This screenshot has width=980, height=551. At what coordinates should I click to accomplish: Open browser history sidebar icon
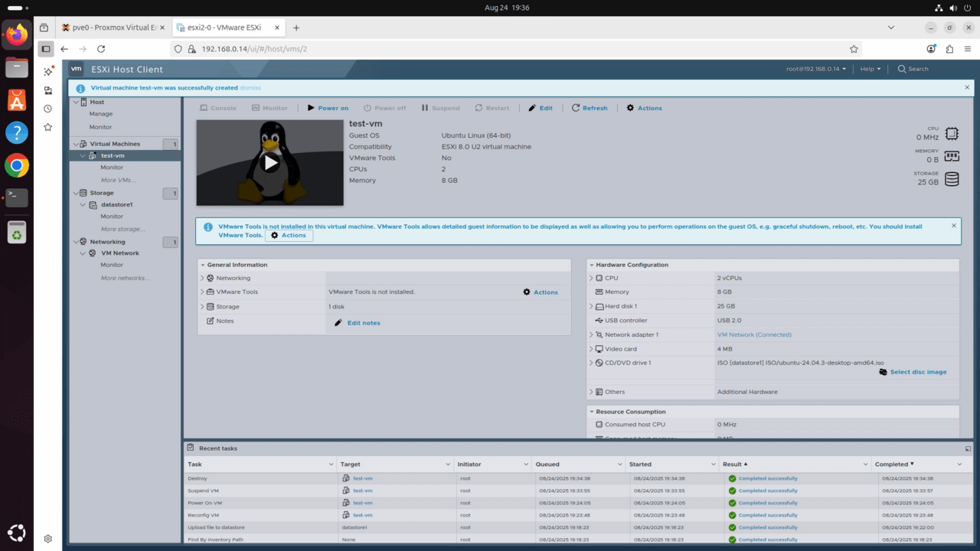click(47, 109)
